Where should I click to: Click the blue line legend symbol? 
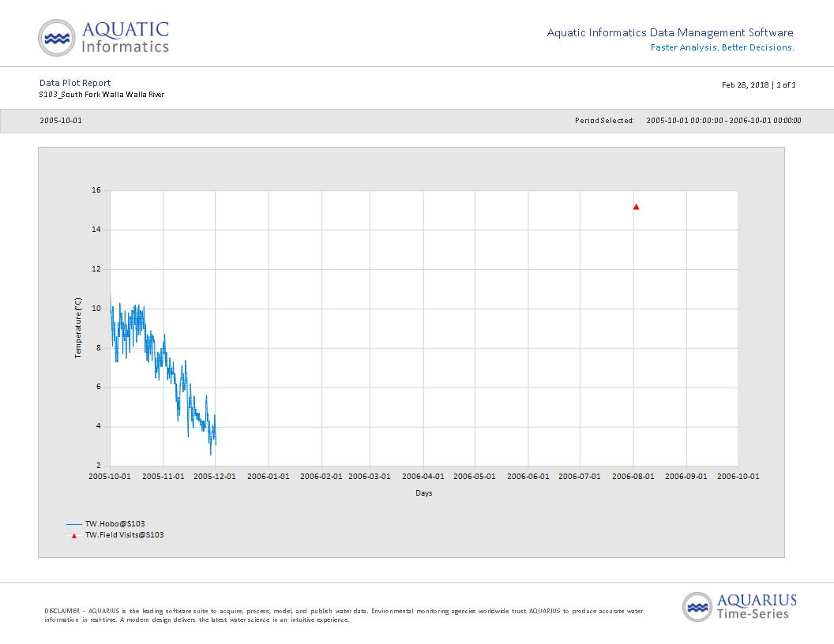tap(74, 524)
